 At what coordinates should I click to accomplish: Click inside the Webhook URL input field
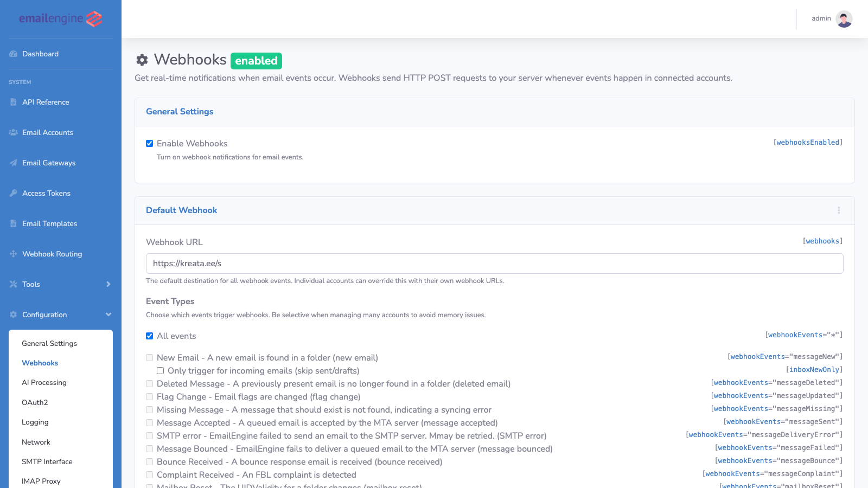point(494,264)
